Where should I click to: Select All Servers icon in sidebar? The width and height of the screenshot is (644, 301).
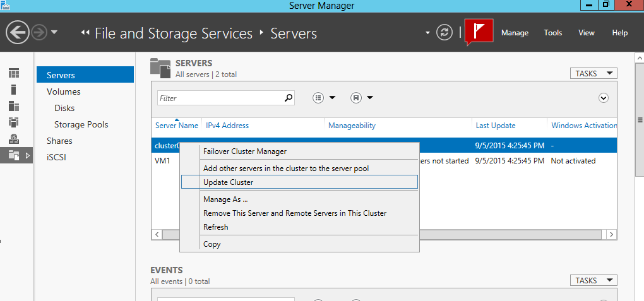pos(14,106)
